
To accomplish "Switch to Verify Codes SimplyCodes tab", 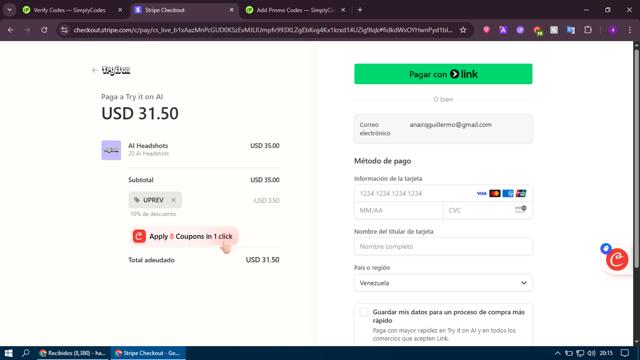I will tap(69, 10).
